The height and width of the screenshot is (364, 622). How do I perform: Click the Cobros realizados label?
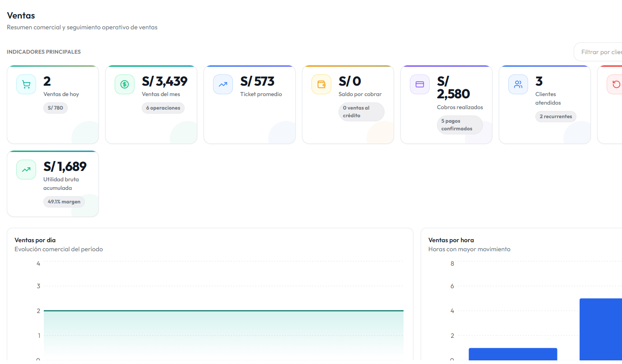(x=460, y=107)
